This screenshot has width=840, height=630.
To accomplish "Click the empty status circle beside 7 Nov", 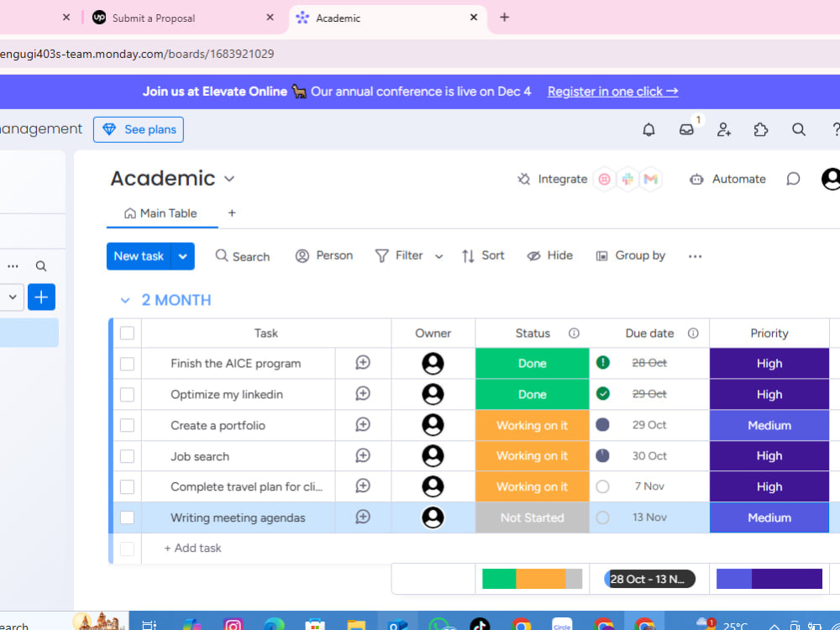I will [x=602, y=486].
